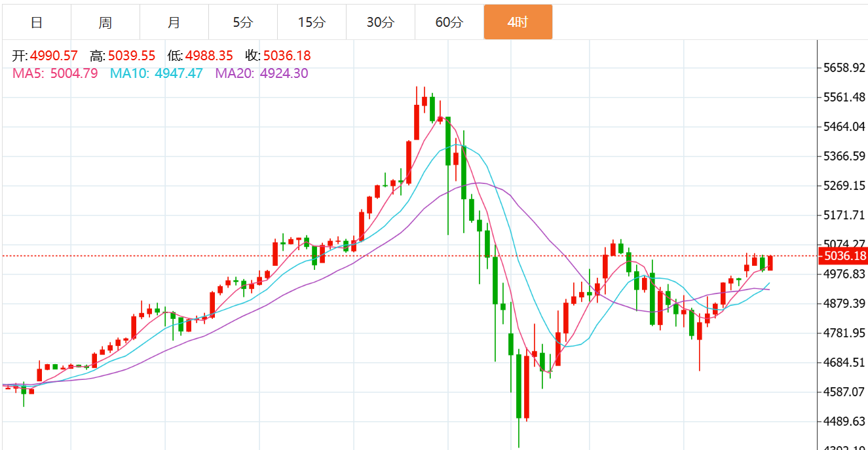Click the MA20 indicator label
Viewport: 868px width, 450px height.
[261, 73]
